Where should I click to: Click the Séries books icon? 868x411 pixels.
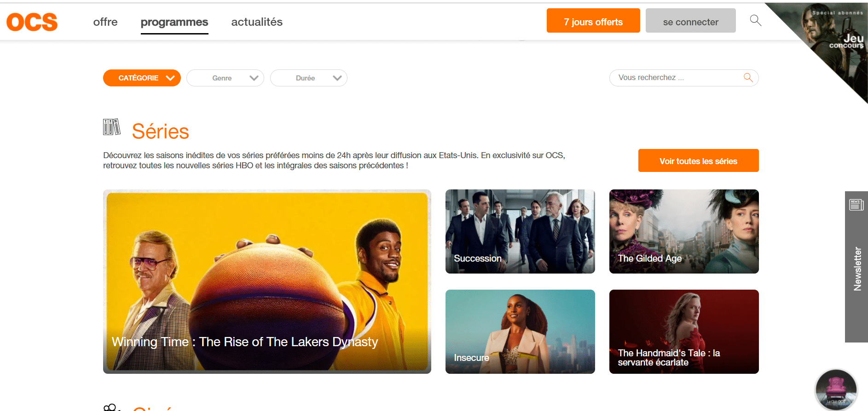(x=112, y=127)
